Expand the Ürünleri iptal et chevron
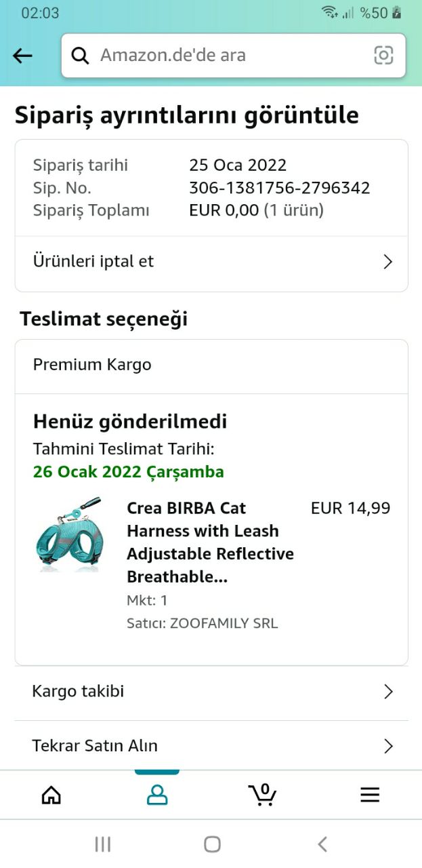This screenshot has width=422, height=868. (388, 262)
